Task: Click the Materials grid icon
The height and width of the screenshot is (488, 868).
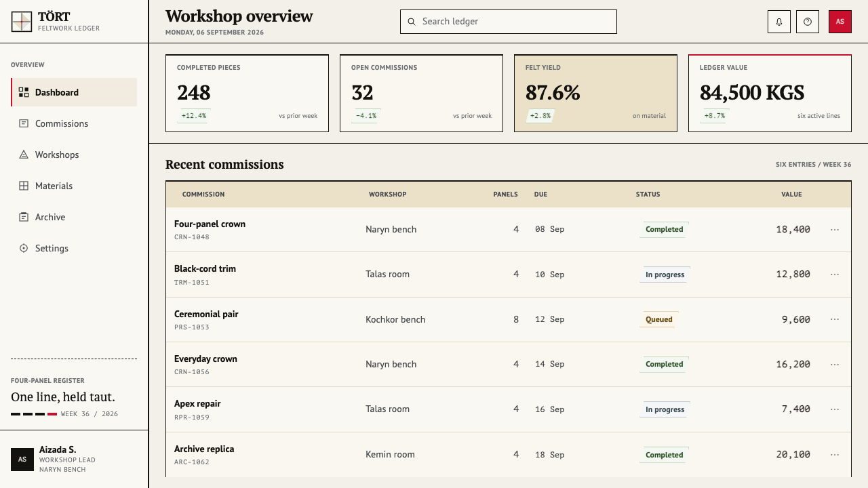Action: coord(24,186)
